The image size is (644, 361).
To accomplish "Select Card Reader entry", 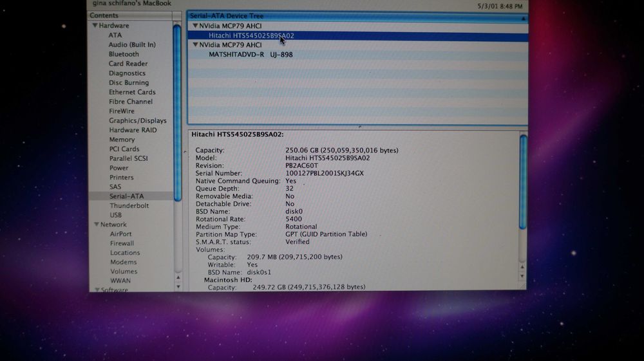I will pos(128,64).
